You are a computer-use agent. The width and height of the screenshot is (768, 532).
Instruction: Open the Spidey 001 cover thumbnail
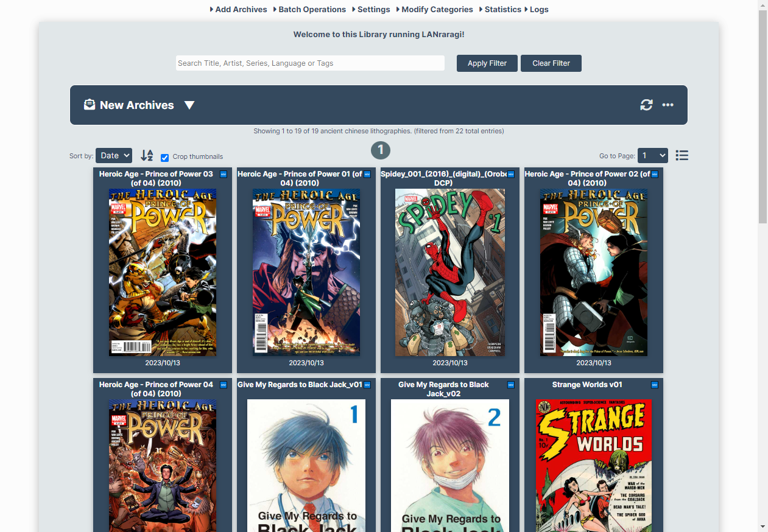point(450,272)
